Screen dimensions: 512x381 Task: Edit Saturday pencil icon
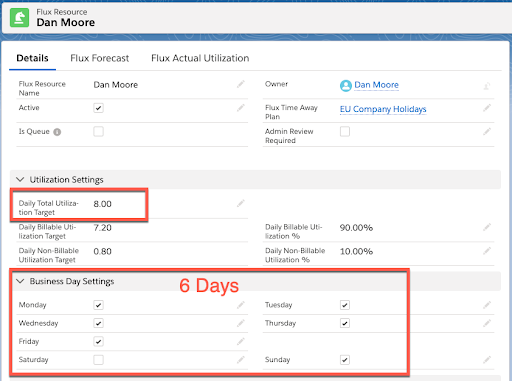tap(241, 360)
